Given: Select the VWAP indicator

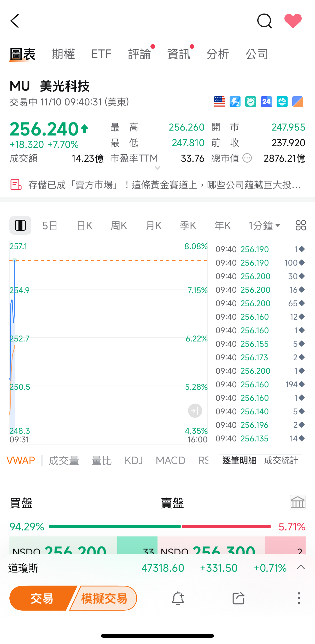Looking at the screenshot, I should point(21,460).
